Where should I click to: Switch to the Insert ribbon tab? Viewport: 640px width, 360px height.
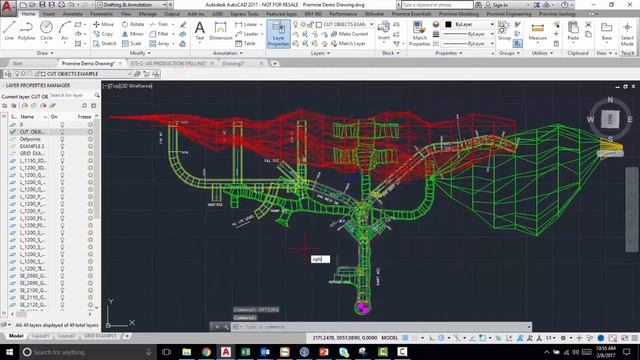[49, 14]
